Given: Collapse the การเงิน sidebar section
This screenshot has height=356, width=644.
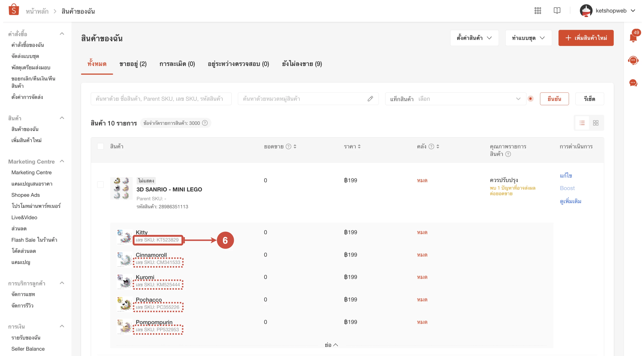Looking at the screenshot, I should click(x=62, y=326).
